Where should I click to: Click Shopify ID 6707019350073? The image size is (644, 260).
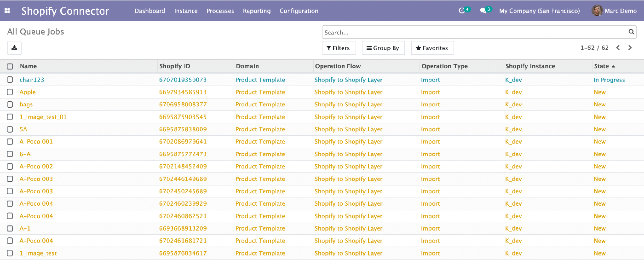[183, 80]
